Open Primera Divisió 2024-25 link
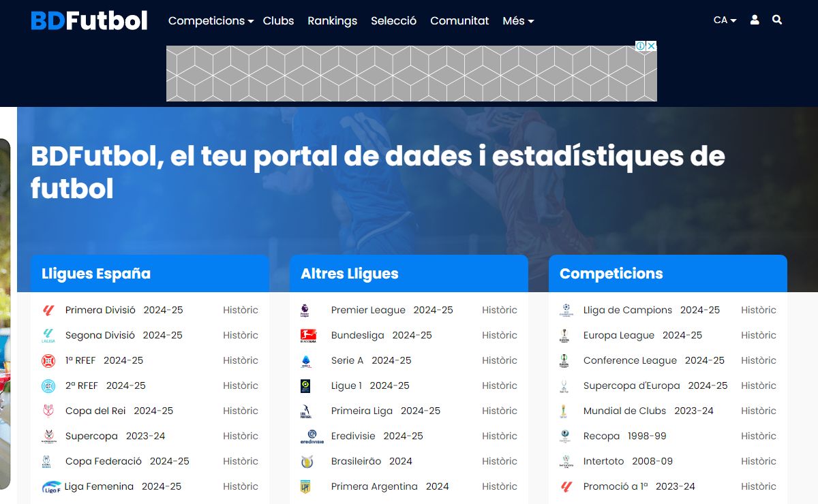The image size is (818, 504). pyautogui.click(x=124, y=310)
